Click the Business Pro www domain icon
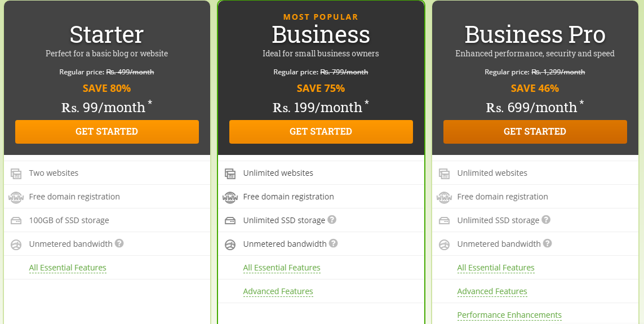Image resolution: width=644 pixels, height=324 pixels. (x=444, y=198)
